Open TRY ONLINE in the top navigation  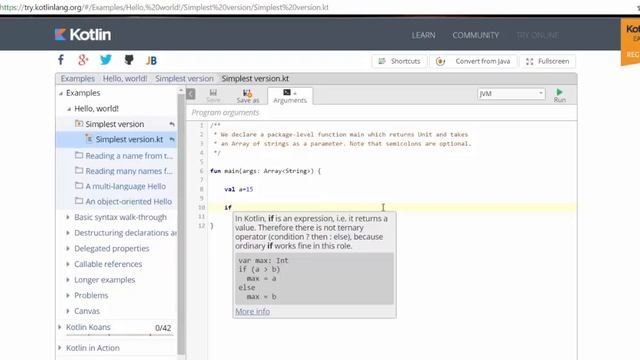point(538,35)
